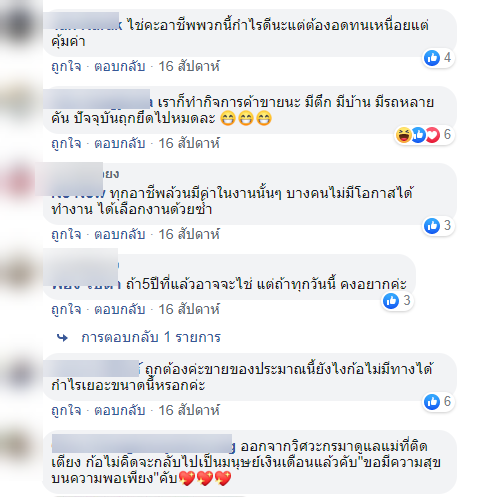Viewport: 485px width, 497px height.
Task: Like the comment about business being seized
Action: pyautogui.click(x=66, y=143)
